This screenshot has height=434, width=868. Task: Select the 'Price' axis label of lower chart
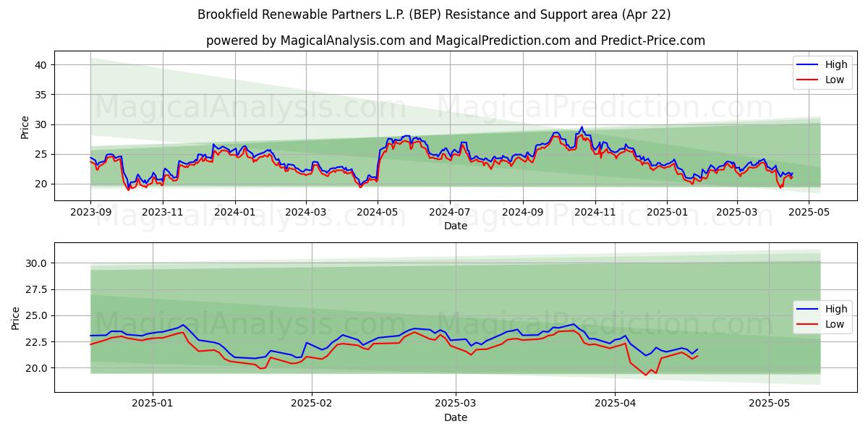coord(16,318)
